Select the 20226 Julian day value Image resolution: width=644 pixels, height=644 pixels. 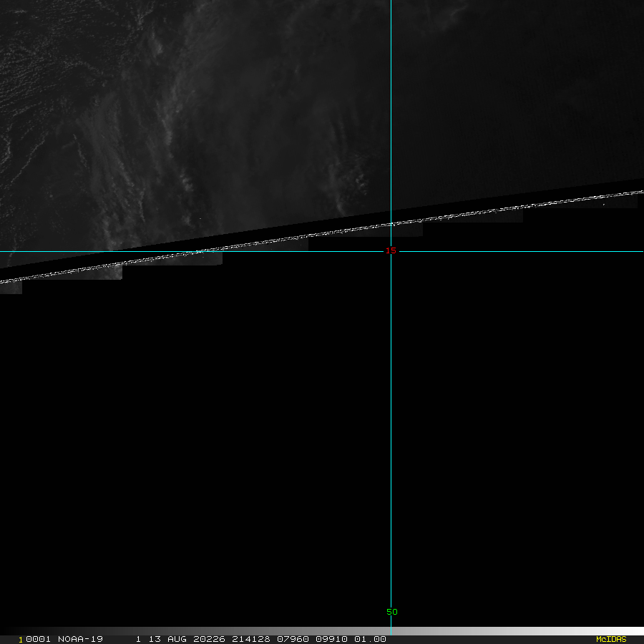[x=209, y=639]
